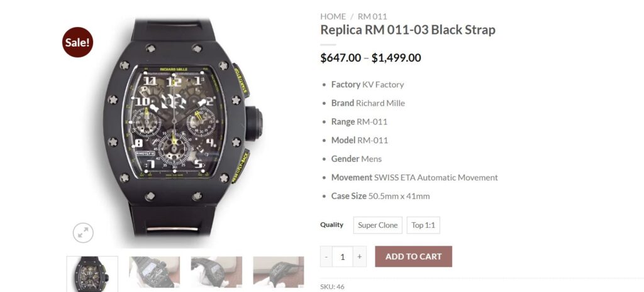Click the red Sale! badge
This screenshot has width=644, height=292.
[x=77, y=42]
